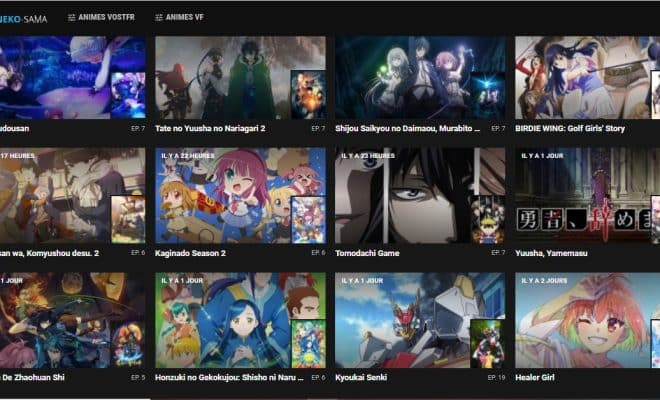Open the De Zhaohuan Shi thumbnail
Viewport: 660px width, 400px height.
(72, 320)
